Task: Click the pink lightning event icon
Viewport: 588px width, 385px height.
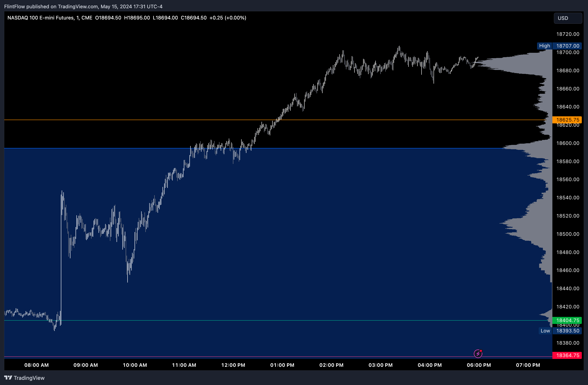Action: tap(478, 354)
